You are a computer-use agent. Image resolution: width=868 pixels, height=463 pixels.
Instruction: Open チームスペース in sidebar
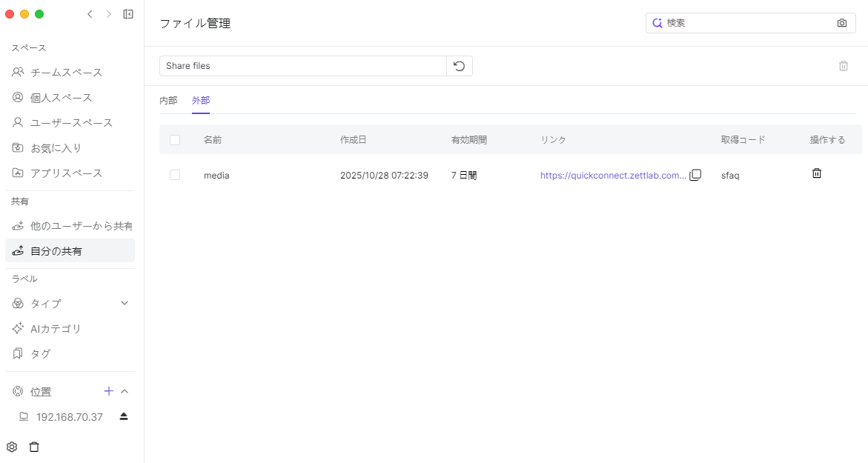click(66, 73)
